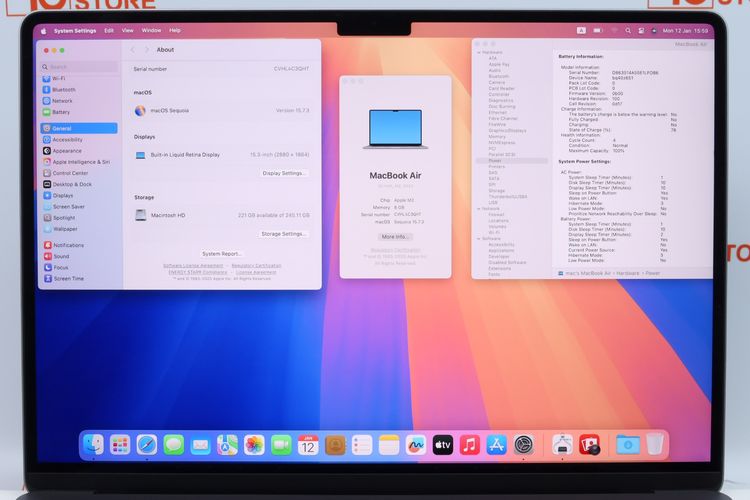Viewport: 750px width, 500px height.
Task: Open System Information chip icon in Dock
Action: [562, 445]
